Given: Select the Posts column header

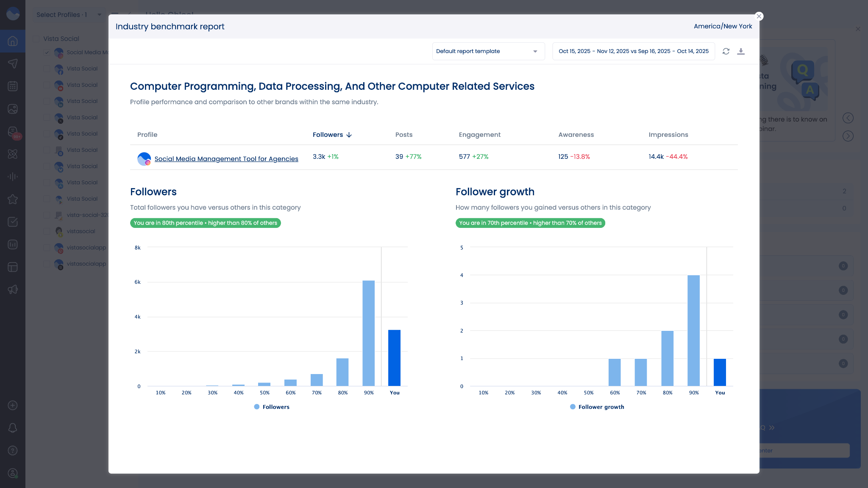Looking at the screenshot, I should point(404,134).
